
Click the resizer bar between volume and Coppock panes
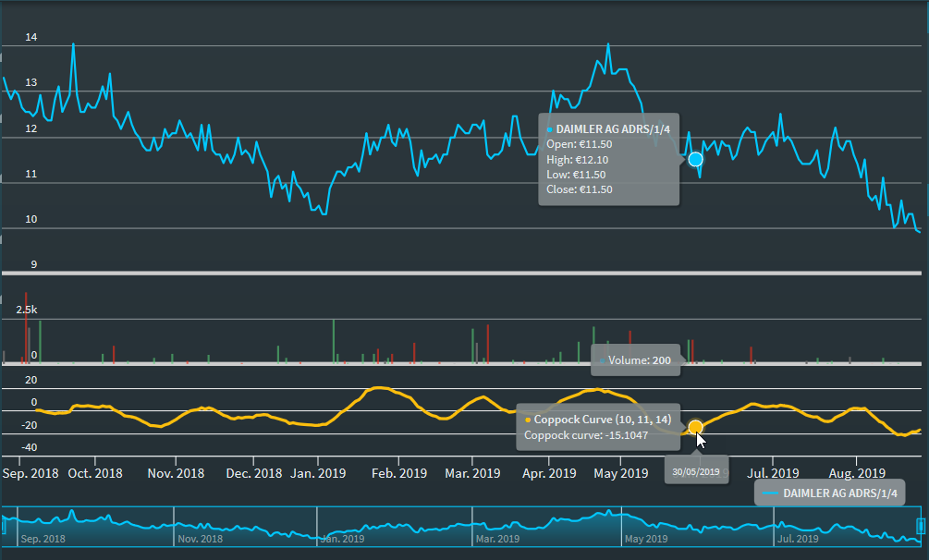pos(462,365)
